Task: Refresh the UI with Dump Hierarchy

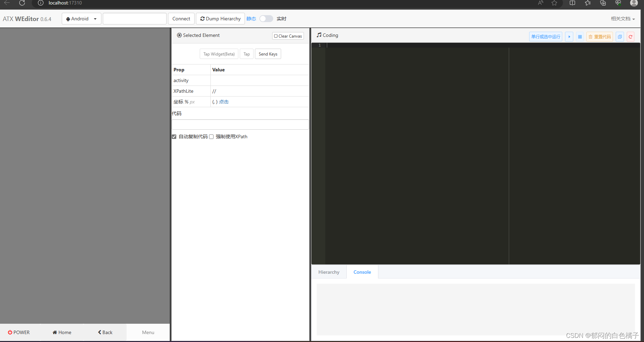Action: pos(220,19)
